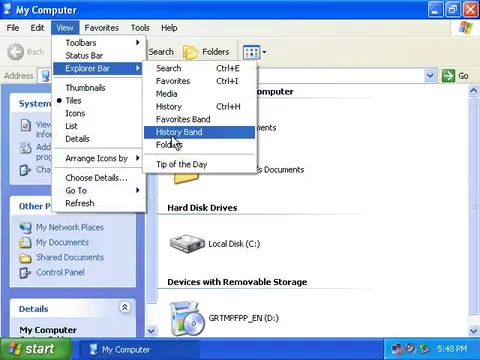The width and height of the screenshot is (480, 360).
Task: Open the Views button dropdown arrow
Action: [x=264, y=52]
